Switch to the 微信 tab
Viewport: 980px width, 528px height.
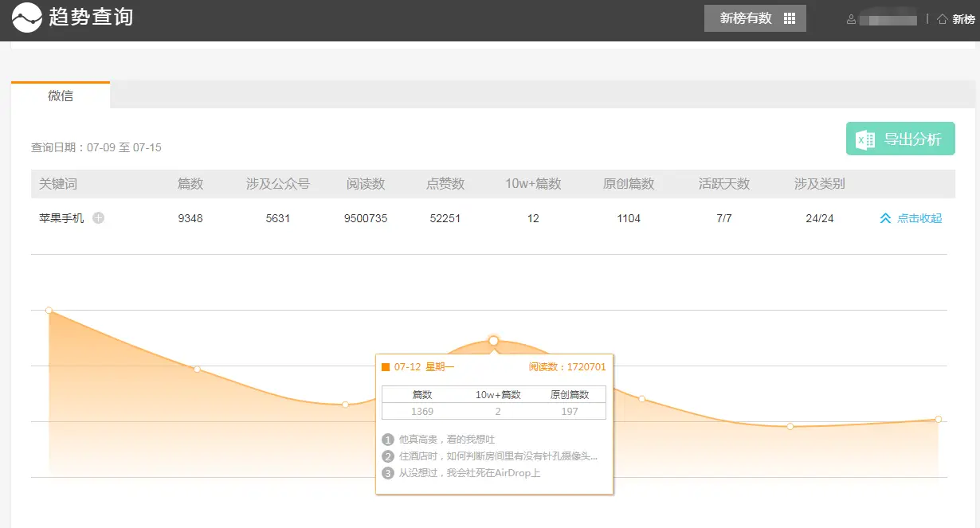coord(61,96)
